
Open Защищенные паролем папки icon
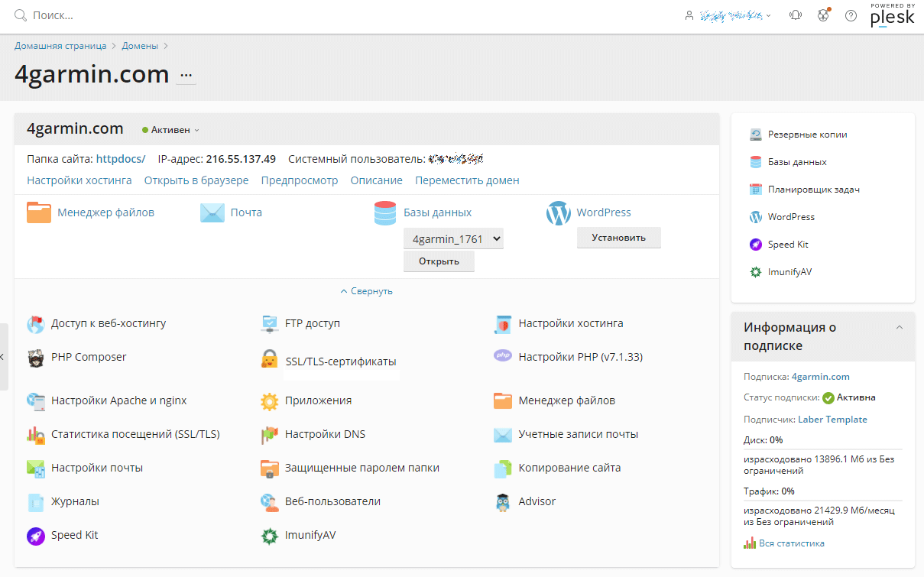point(270,468)
